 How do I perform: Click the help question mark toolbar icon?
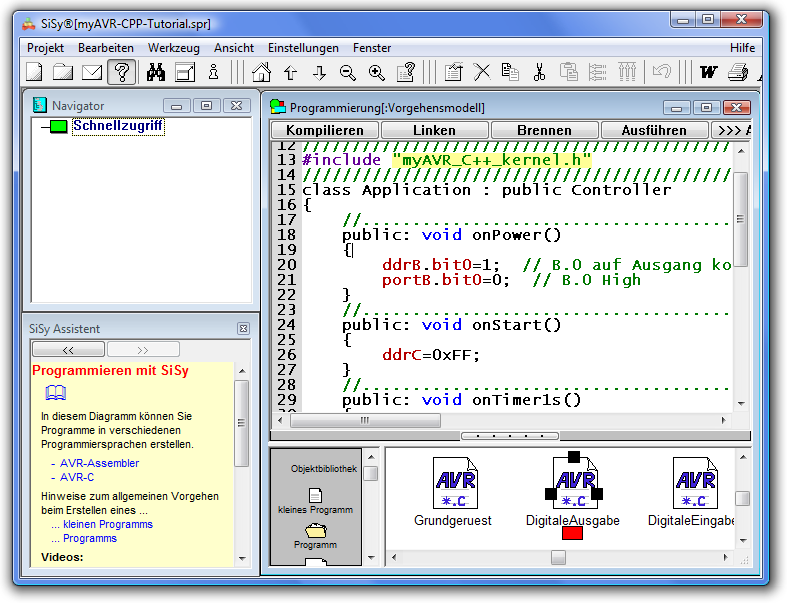pyautogui.click(x=121, y=72)
